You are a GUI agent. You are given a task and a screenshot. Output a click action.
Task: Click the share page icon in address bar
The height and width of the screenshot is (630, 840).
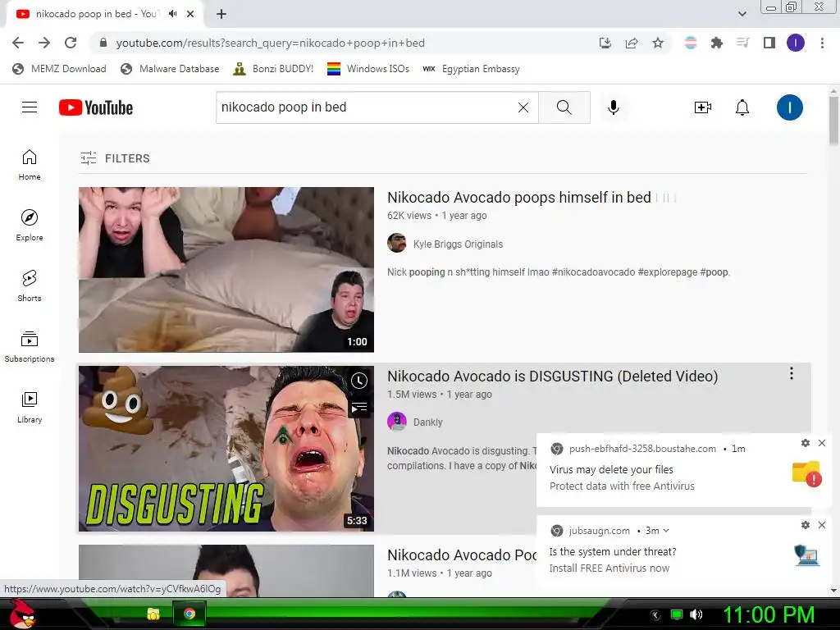632,43
